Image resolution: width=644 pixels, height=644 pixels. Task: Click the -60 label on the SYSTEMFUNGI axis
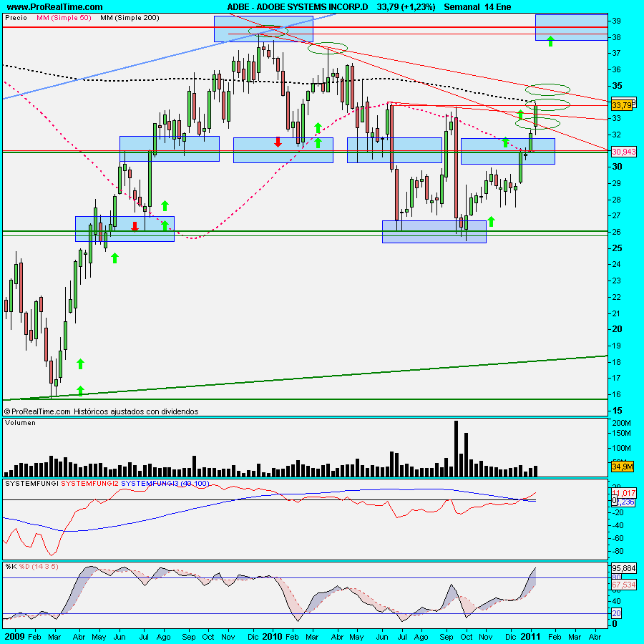[618, 538]
